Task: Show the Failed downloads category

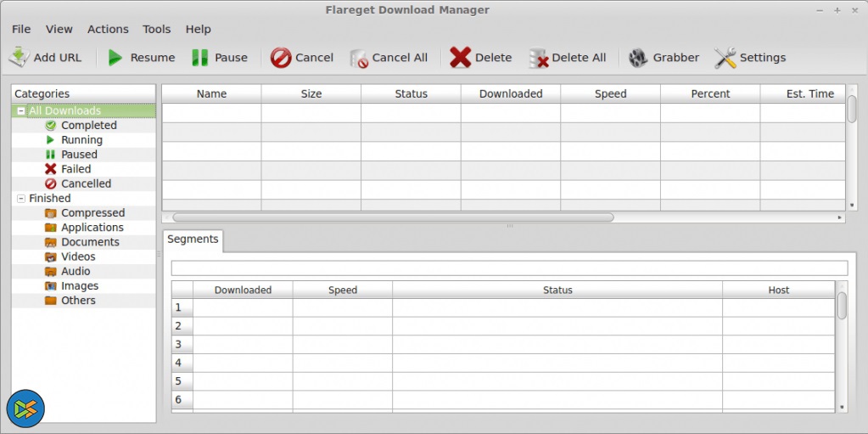Action: pyautogui.click(x=76, y=169)
